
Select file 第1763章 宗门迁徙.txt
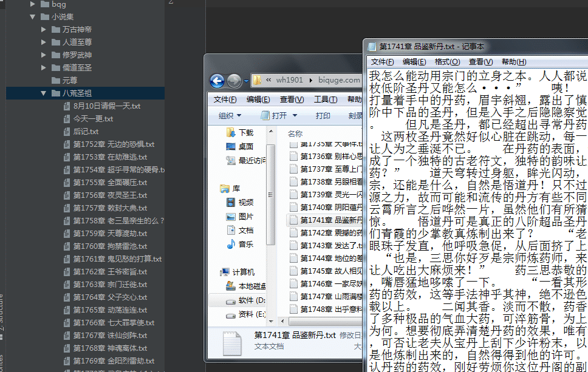[x=110, y=285]
